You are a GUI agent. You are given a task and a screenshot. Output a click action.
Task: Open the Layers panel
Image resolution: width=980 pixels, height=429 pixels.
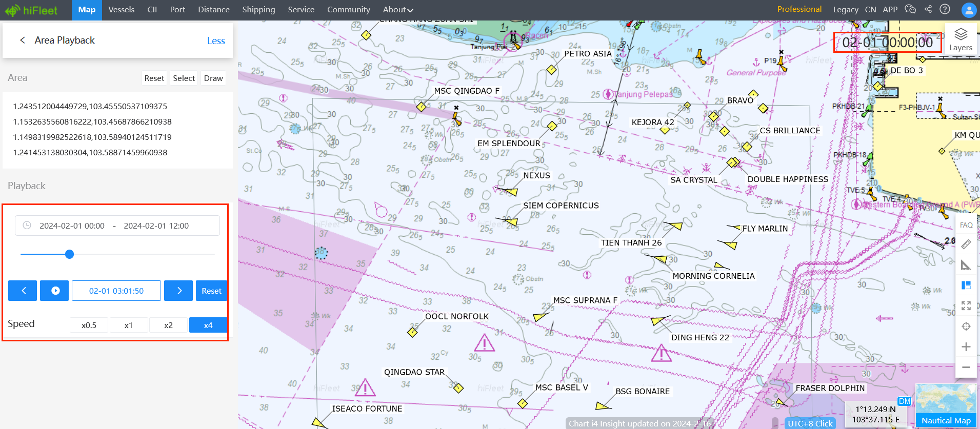click(x=961, y=39)
